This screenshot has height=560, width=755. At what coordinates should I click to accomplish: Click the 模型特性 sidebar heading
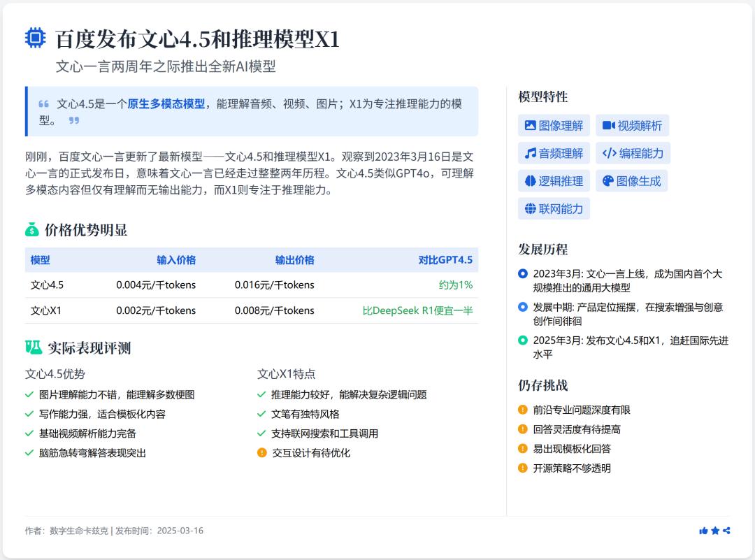542,96
